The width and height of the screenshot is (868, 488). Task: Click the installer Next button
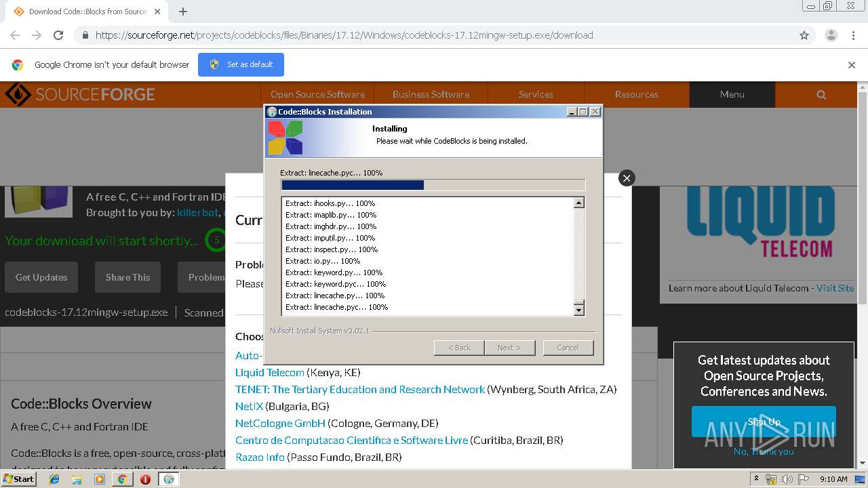509,348
